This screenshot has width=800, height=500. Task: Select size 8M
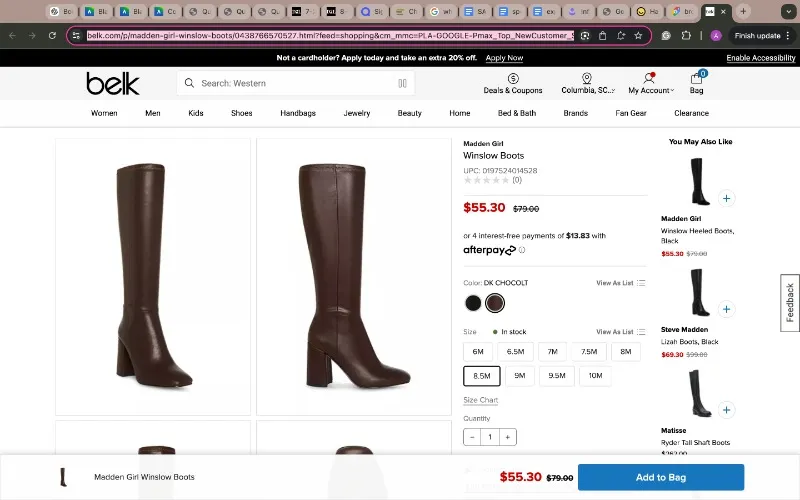(626, 352)
